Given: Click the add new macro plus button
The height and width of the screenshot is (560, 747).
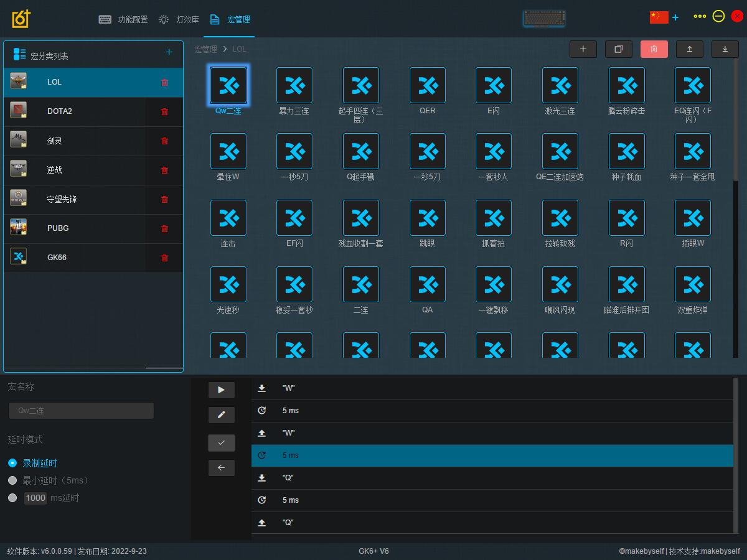Looking at the screenshot, I should click(583, 49).
